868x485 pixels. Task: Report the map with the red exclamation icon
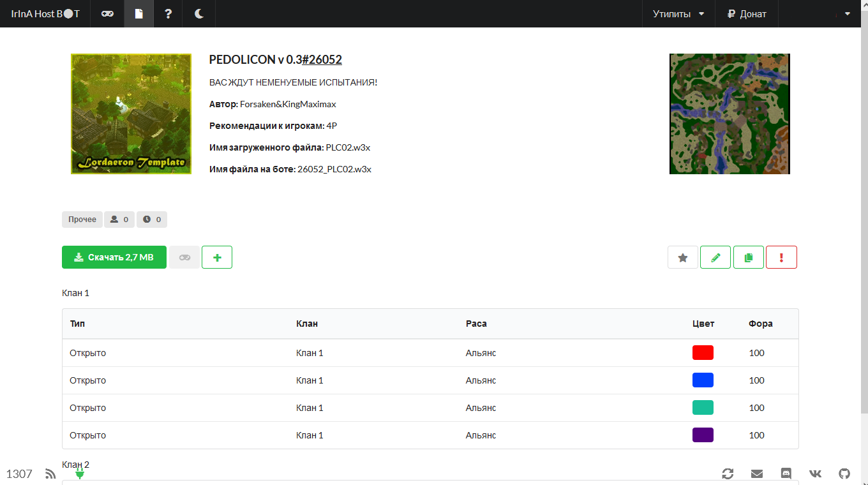tap(782, 257)
